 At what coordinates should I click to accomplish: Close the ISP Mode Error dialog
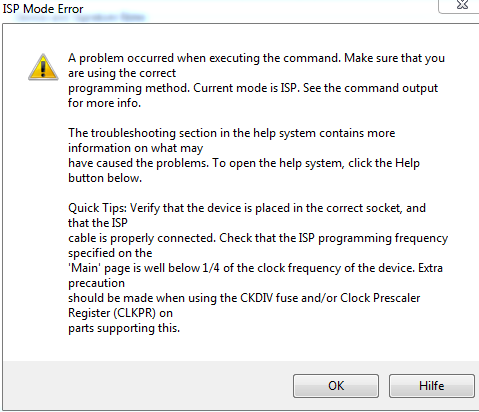pyautogui.click(x=462, y=5)
